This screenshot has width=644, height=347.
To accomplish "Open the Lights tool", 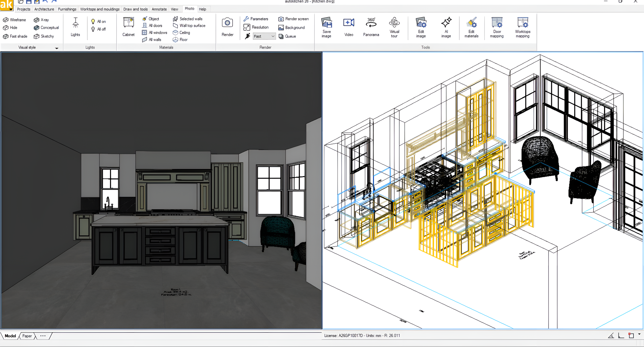I will point(75,27).
